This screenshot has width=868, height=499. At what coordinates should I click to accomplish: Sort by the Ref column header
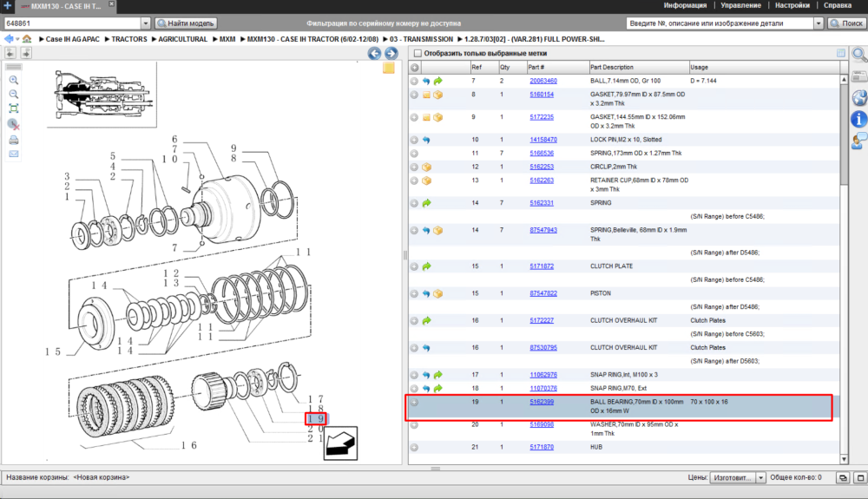coord(483,68)
